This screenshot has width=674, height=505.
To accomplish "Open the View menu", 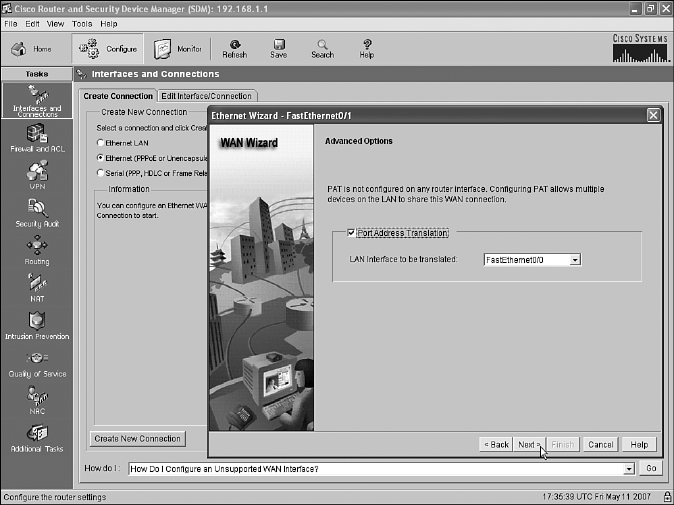I will (55, 24).
